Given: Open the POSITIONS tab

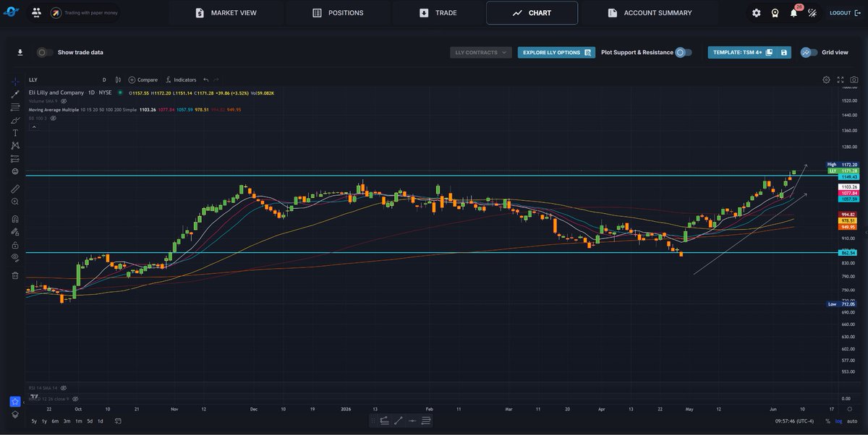Looking at the screenshot, I should [x=338, y=13].
